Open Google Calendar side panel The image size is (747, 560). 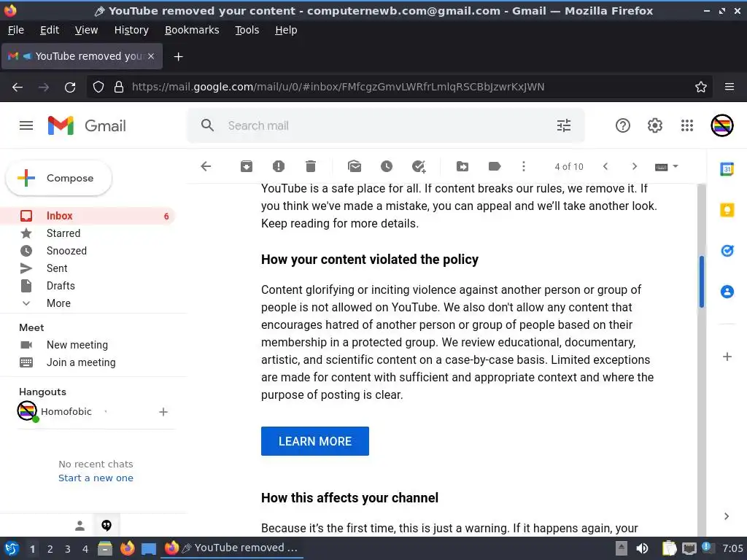(x=727, y=169)
